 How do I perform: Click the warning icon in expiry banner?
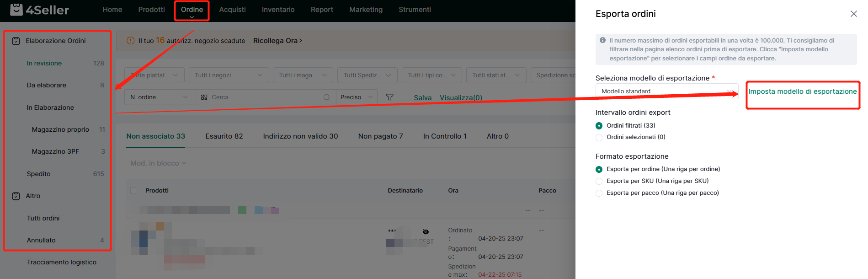(130, 41)
